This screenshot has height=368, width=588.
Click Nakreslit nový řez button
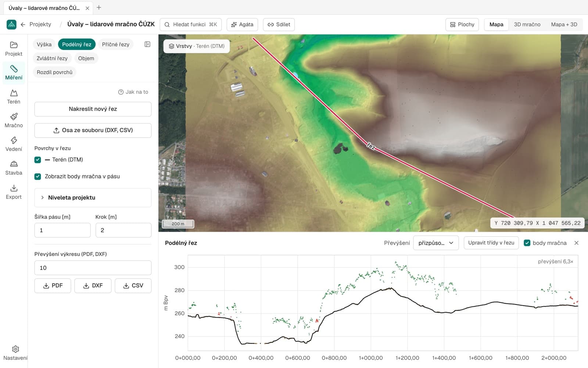click(x=93, y=109)
